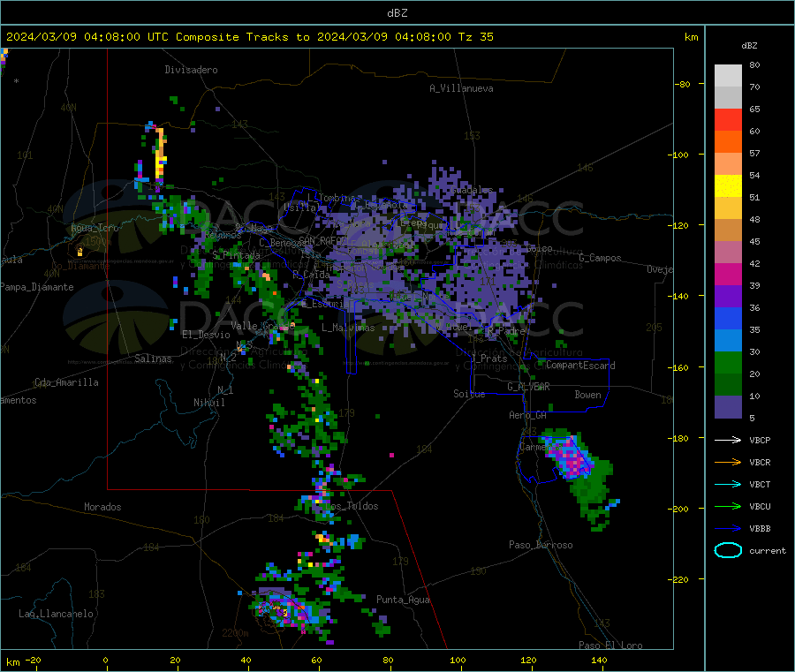Image resolution: width=795 pixels, height=672 pixels.
Task: Click the 'Pampa_Diamante' map label
Action: [x=36, y=287]
